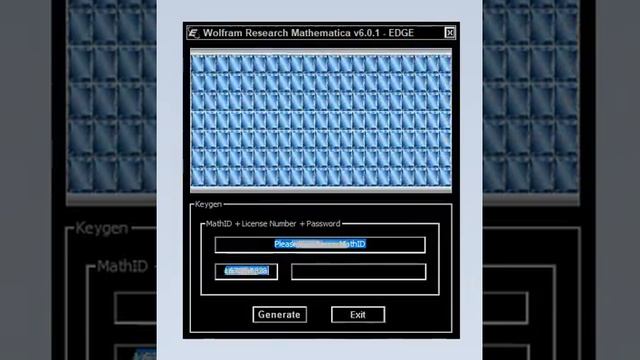This screenshot has width=640, height=360.
Task: Click the EDGE logo title bar icon
Action: coord(193,33)
